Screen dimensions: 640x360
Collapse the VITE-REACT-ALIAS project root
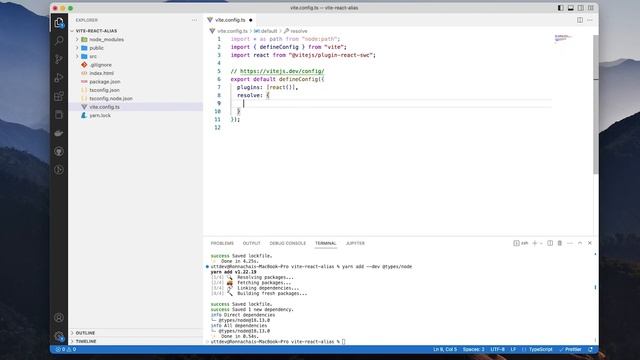(x=96, y=31)
